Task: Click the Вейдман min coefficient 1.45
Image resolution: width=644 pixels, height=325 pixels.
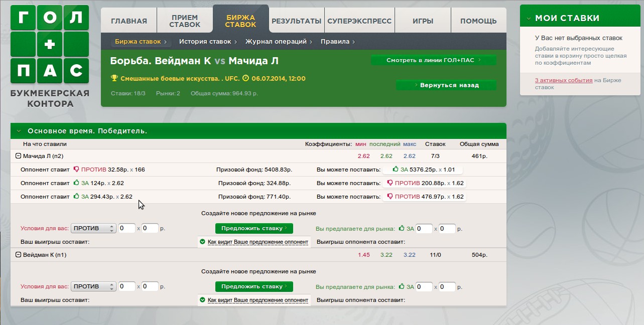Action: click(x=364, y=255)
